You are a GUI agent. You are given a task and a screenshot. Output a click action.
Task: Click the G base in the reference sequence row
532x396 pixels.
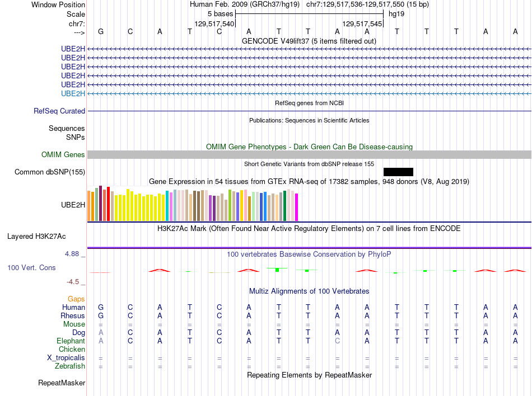[x=101, y=31]
